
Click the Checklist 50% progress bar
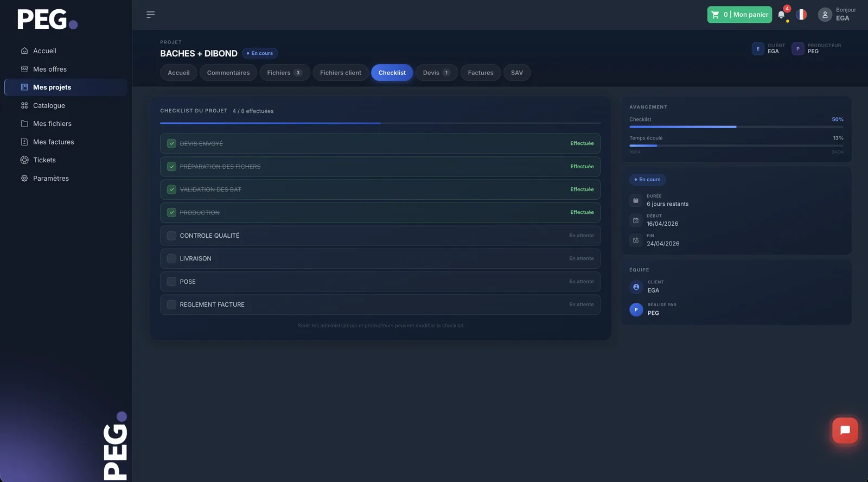[x=736, y=126]
